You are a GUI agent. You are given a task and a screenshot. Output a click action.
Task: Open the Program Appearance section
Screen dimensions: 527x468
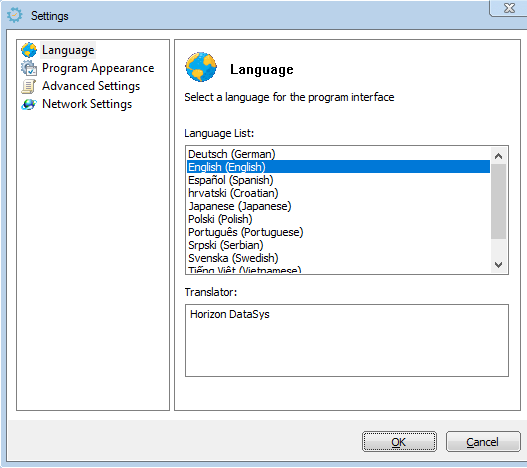(98, 68)
